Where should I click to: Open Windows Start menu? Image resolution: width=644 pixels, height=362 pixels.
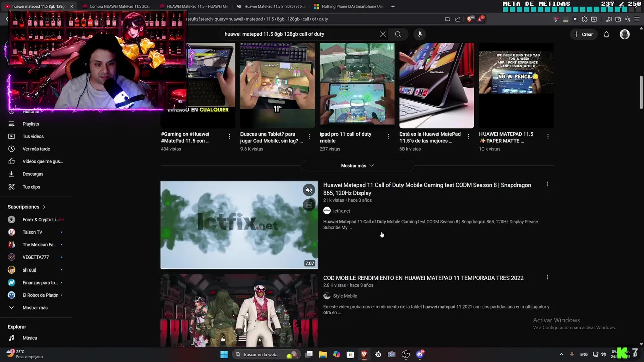click(224, 354)
